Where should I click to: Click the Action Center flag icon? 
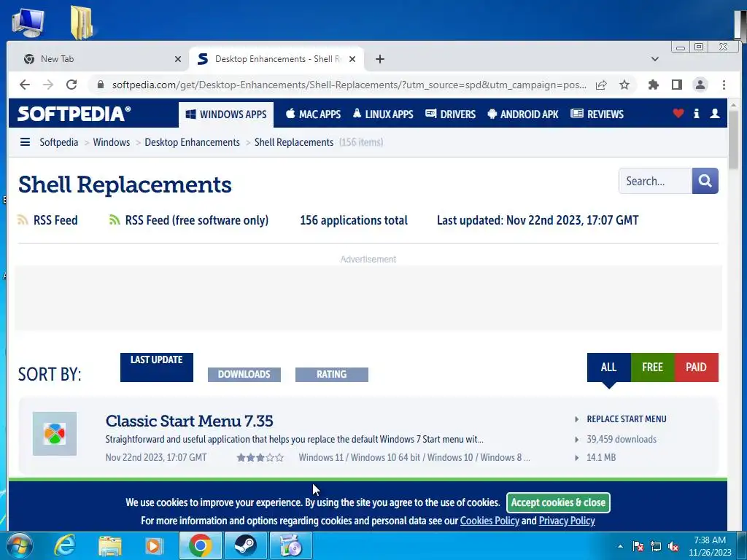[638, 547]
